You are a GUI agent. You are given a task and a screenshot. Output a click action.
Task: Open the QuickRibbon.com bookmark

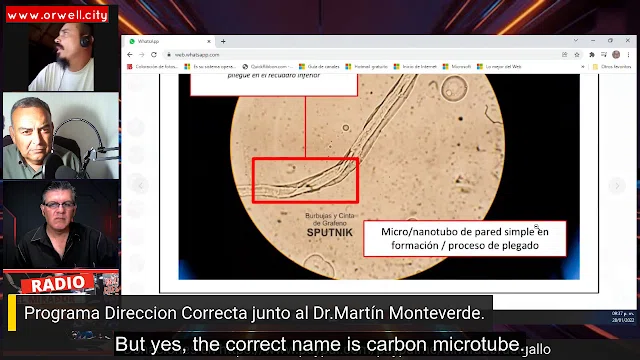point(268,67)
